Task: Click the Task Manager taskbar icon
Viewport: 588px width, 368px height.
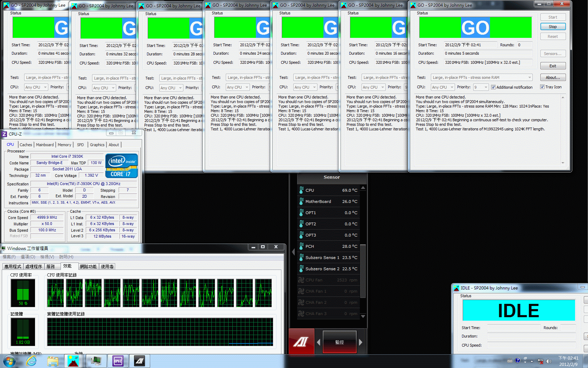Action: pyautogui.click(x=96, y=361)
